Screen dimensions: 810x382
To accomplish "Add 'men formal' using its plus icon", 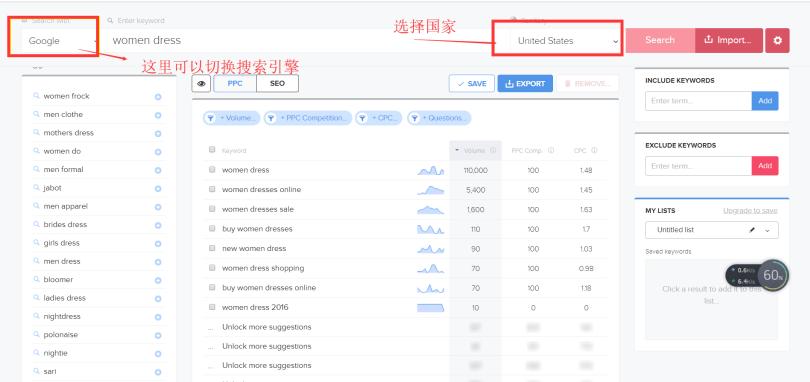I will point(158,170).
